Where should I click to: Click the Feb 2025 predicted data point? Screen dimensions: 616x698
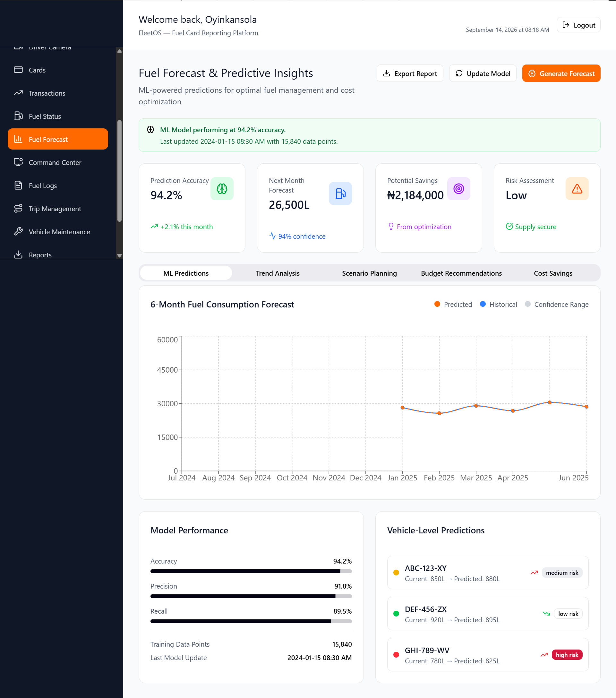pos(439,413)
